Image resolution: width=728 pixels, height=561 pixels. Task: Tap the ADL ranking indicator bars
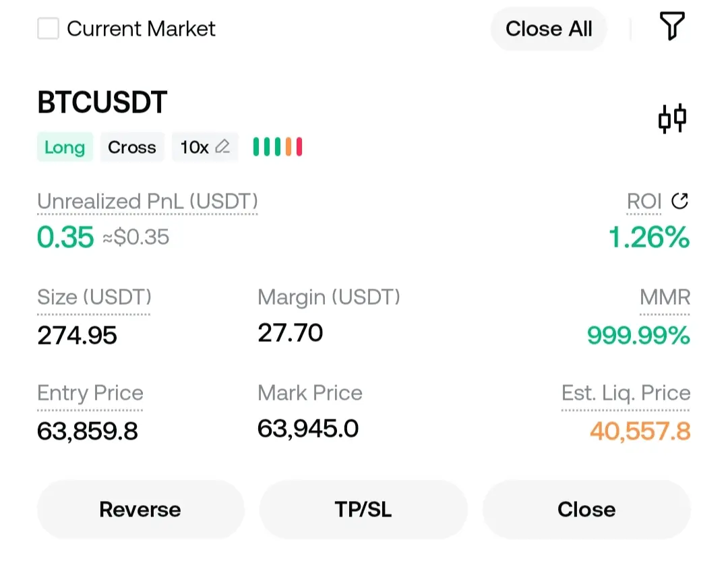pos(278,147)
